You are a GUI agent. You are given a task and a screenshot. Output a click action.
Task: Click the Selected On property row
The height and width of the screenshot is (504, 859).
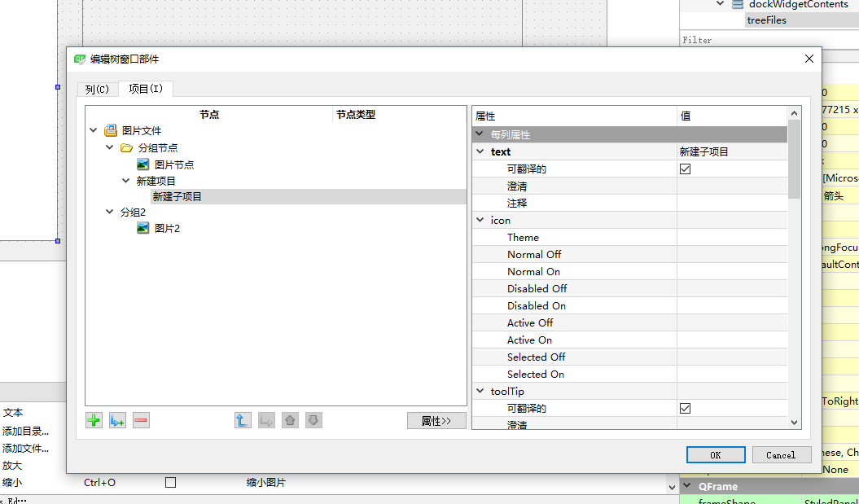pos(629,375)
